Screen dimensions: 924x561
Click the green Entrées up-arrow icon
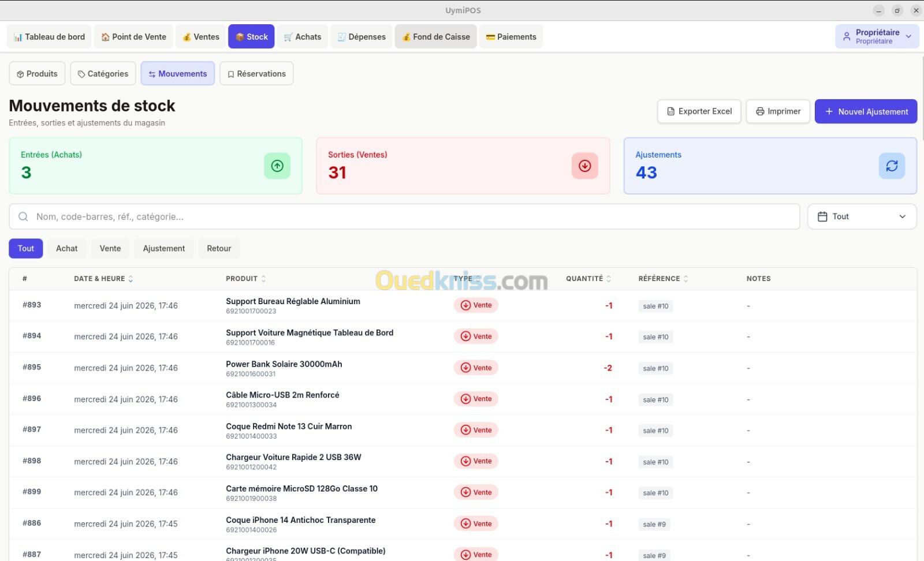tap(277, 166)
